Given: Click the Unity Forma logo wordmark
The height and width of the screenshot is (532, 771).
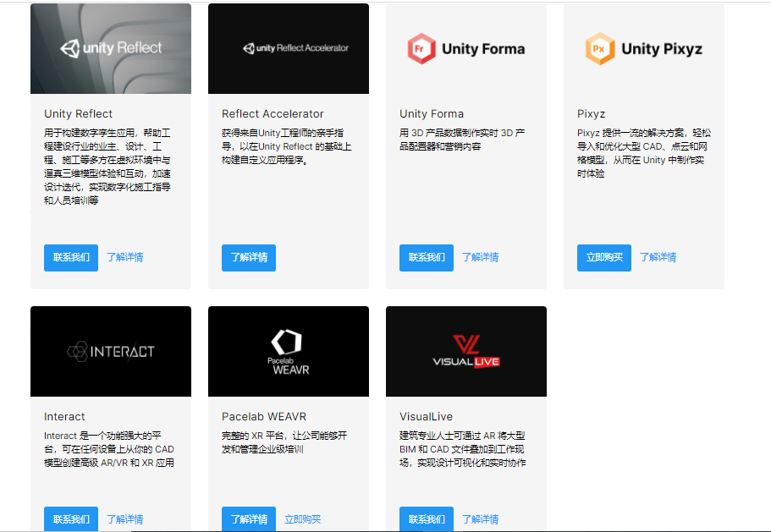Looking at the screenshot, I should click(x=483, y=48).
